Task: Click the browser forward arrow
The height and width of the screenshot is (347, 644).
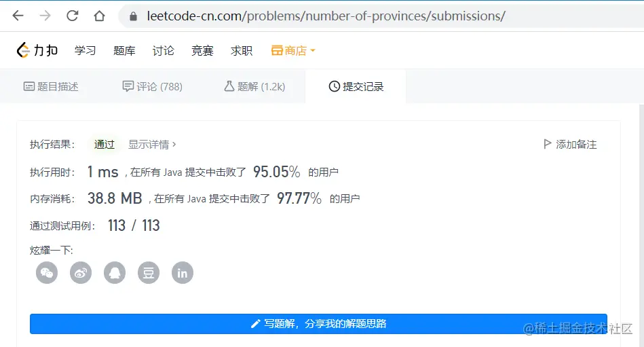Action: click(45, 16)
